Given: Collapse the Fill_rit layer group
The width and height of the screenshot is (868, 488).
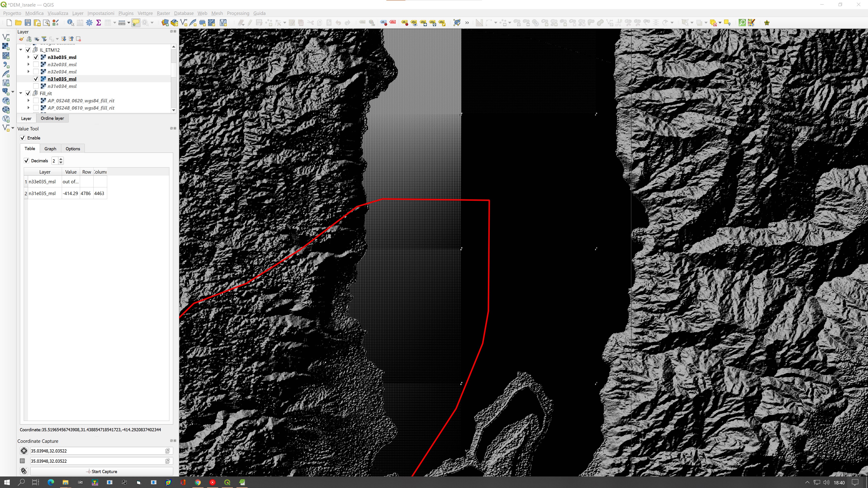Looking at the screenshot, I should pyautogui.click(x=21, y=93).
